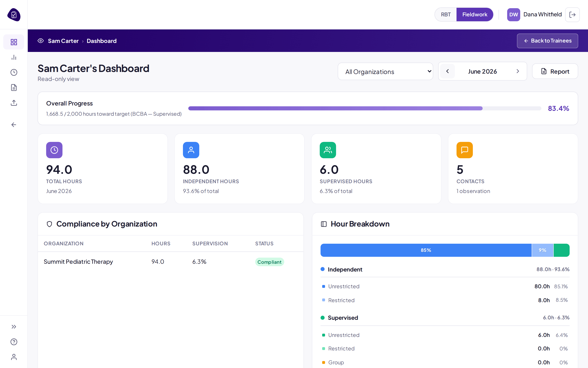
Task: Click the 6.3% supervision cell
Action: coord(199,262)
